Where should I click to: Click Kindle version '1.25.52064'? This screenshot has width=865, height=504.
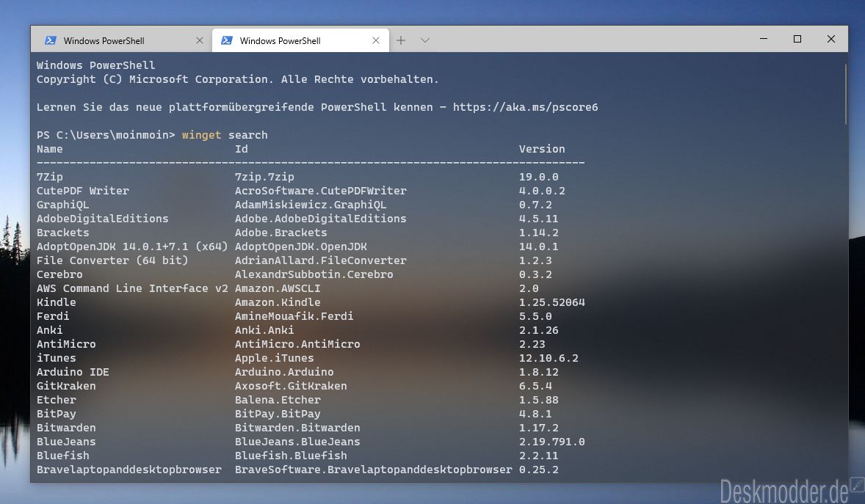(x=551, y=302)
